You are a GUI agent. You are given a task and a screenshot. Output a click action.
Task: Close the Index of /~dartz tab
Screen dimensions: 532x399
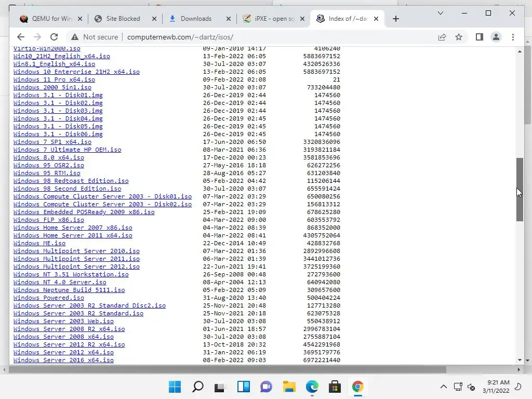[x=376, y=19]
